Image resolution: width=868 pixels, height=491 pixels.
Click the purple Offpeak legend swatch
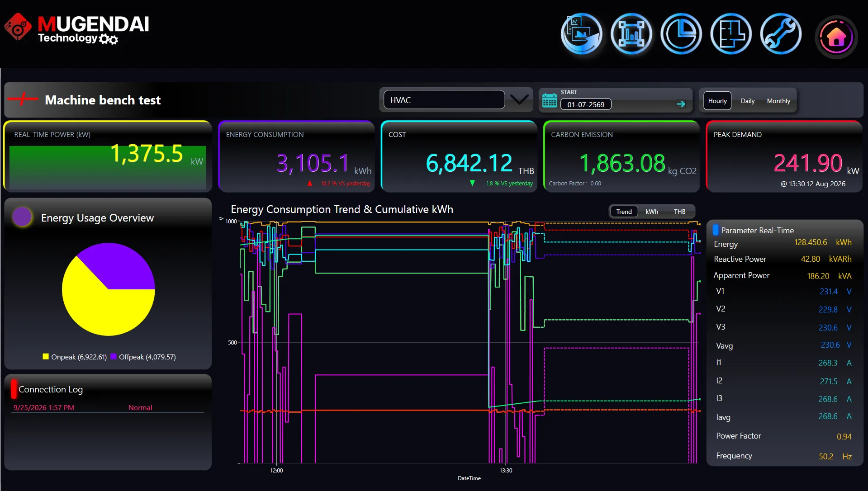114,356
